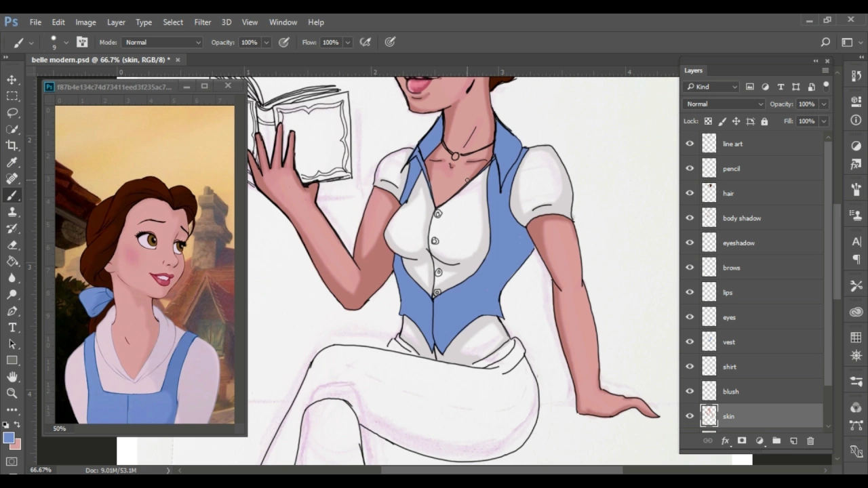Viewport: 868px width, 488px height.
Task: Toggle lock transparent pixels
Action: pyautogui.click(x=708, y=121)
